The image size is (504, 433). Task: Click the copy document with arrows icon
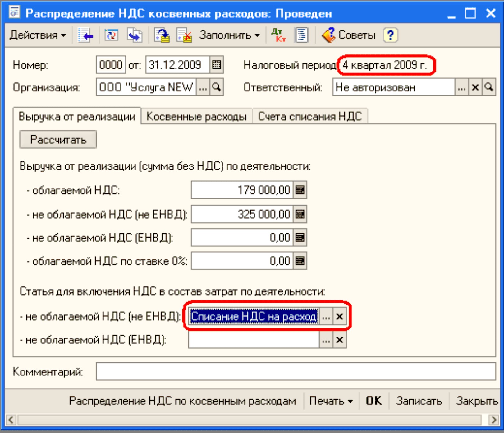[135, 35]
